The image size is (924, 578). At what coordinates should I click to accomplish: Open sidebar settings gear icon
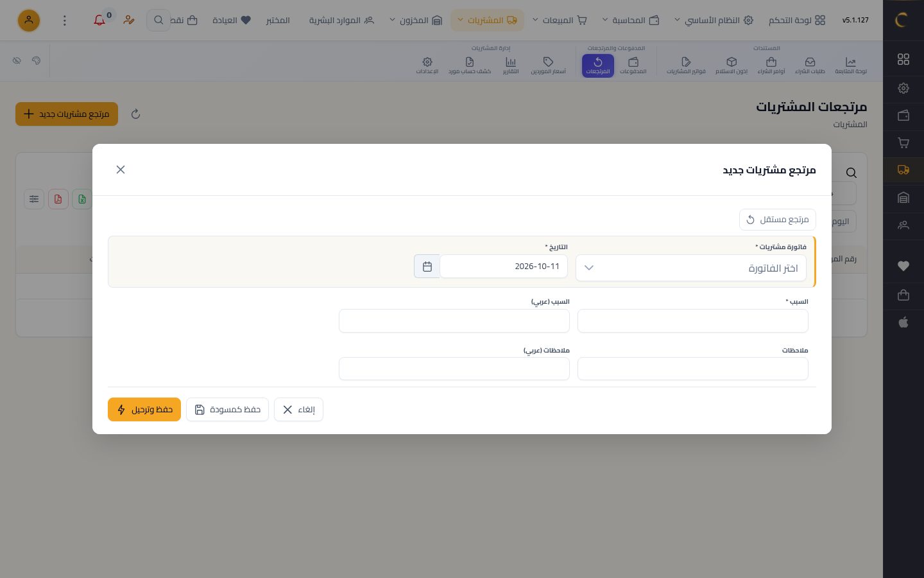[x=903, y=88]
